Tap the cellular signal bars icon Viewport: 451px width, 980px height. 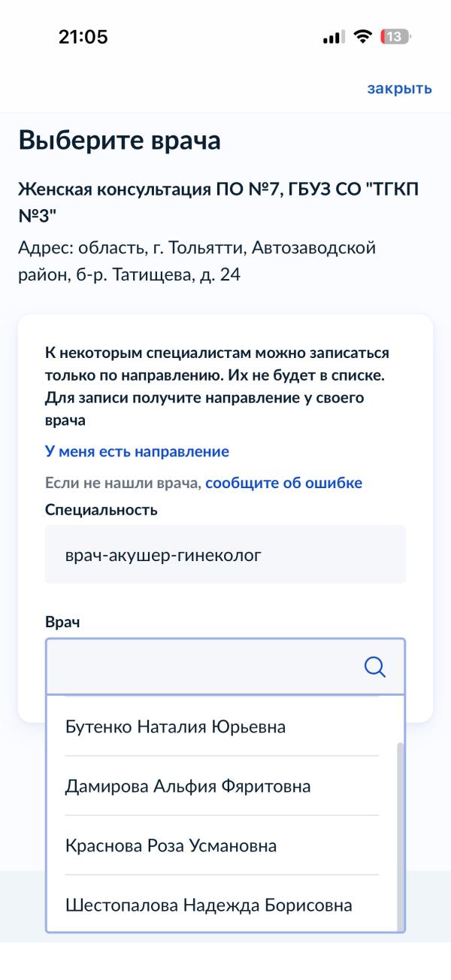(332, 37)
